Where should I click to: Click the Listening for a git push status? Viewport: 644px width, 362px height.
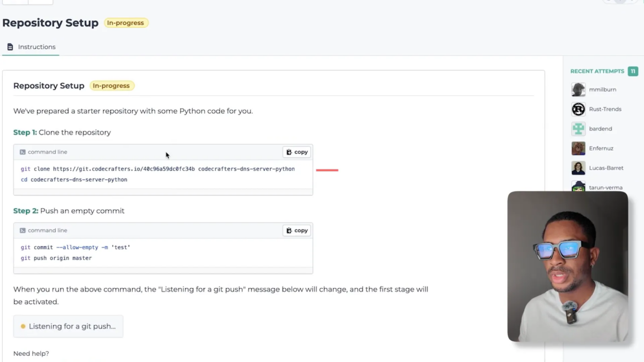coord(68,326)
